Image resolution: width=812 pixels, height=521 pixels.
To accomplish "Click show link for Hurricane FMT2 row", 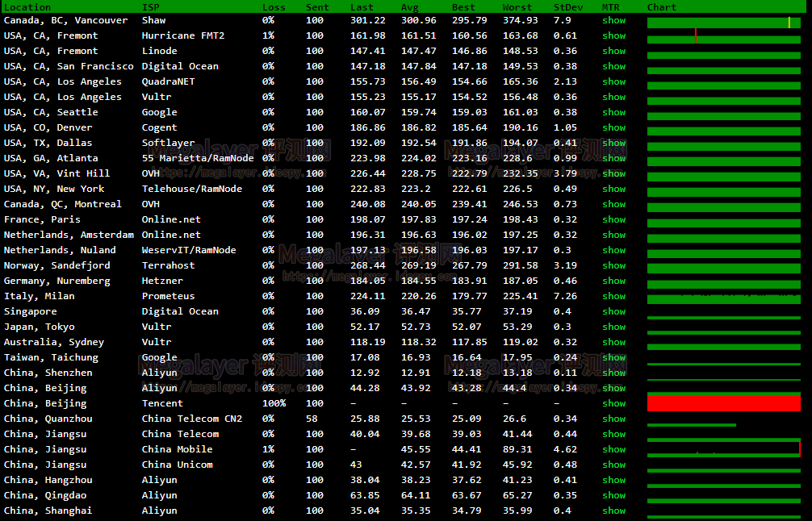I will [x=613, y=35].
